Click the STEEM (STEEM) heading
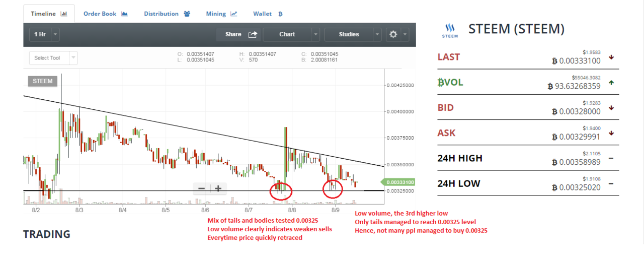This screenshot has height=258, width=644. click(516, 29)
